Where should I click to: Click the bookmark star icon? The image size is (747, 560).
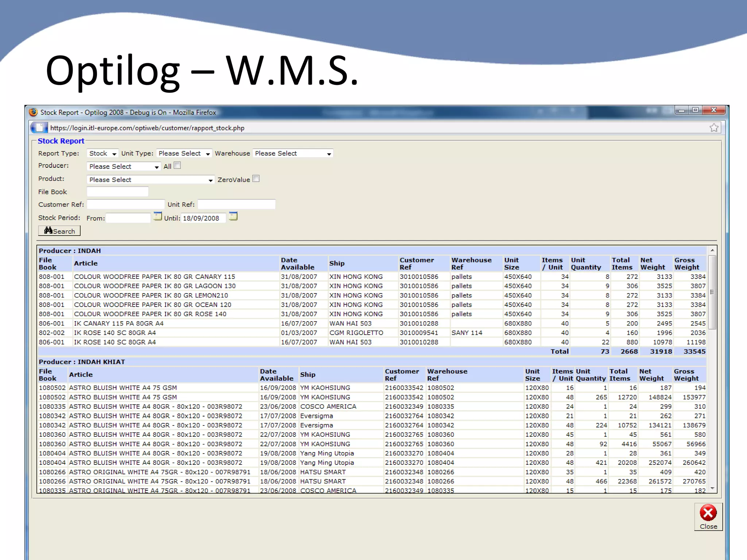pyautogui.click(x=714, y=128)
